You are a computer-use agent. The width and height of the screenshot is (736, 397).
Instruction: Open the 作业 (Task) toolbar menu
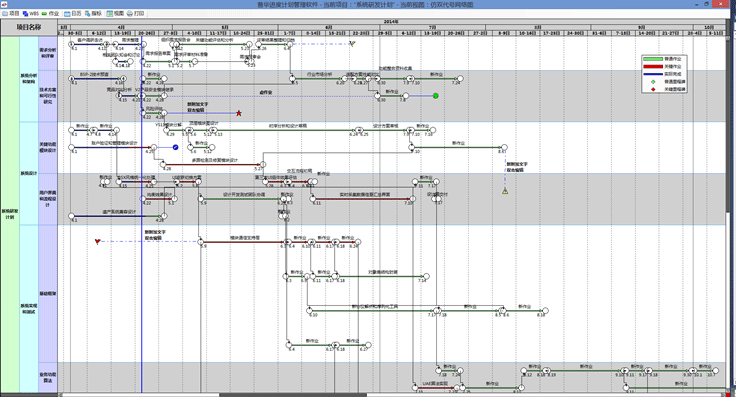click(x=50, y=14)
